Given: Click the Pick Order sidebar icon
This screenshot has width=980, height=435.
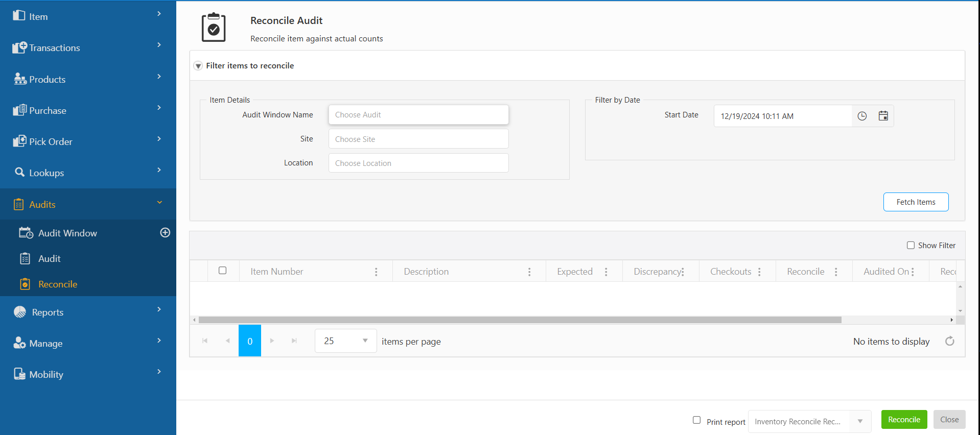Looking at the screenshot, I should click(19, 141).
